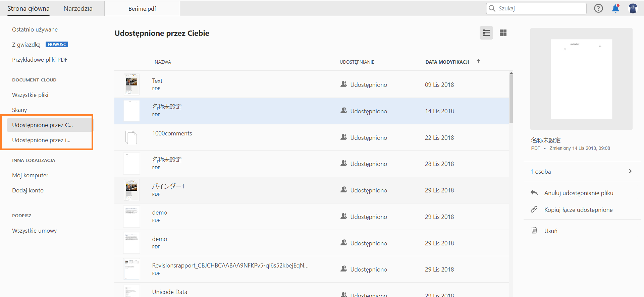Open Wszystkie pliki in the sidebar

click(30, 95)
